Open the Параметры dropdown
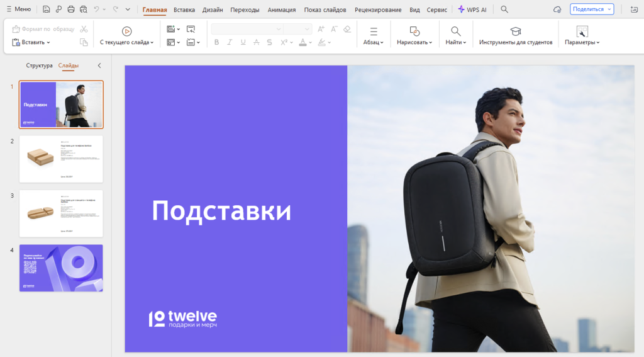The width and height of the screenshot is (644, 357). 582,42
